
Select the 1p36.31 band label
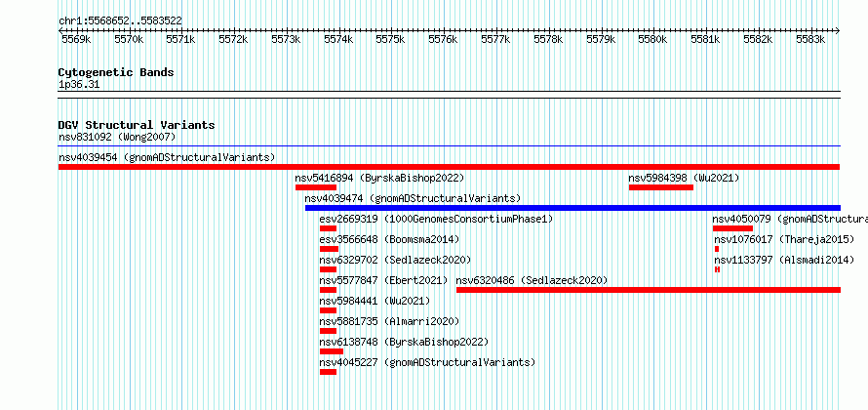click(79, 85)
